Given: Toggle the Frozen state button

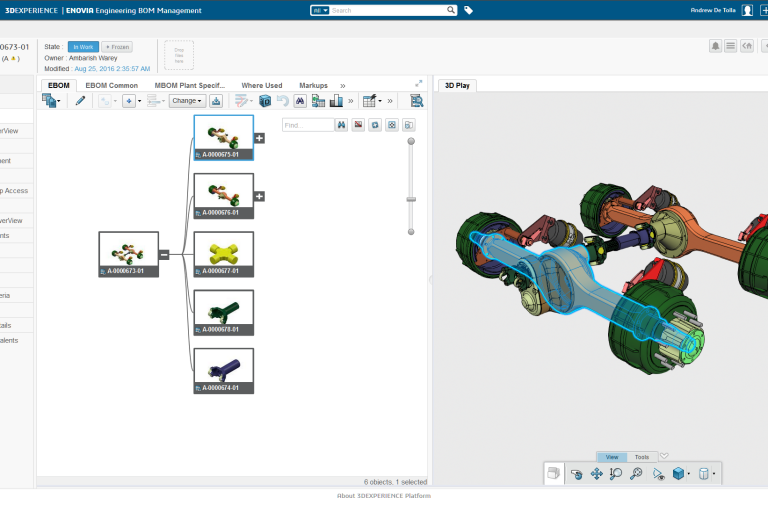Looking at the screenshot, I should [117, 47].
